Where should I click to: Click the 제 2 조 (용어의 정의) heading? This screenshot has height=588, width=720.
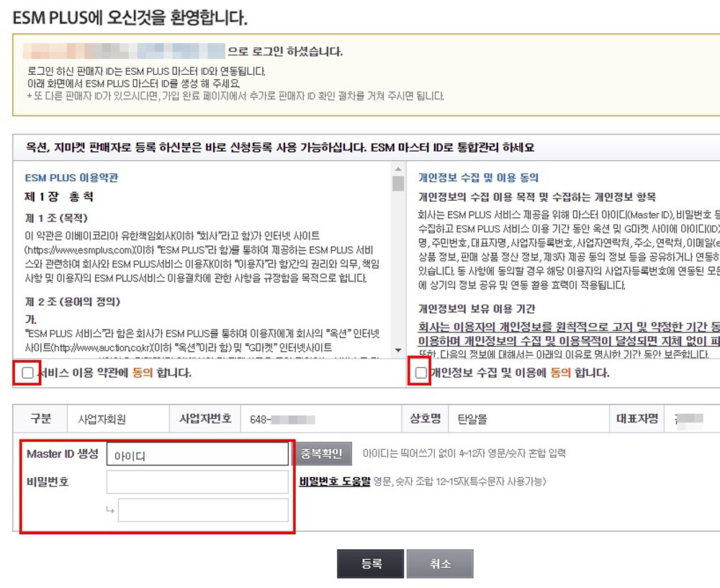coord(73,302)
